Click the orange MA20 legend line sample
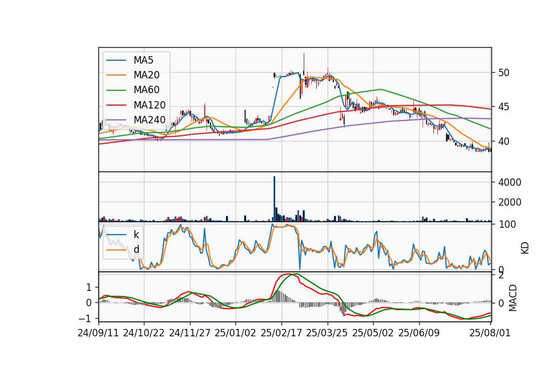The width and height of the screenshot is (546, 392). (x=116, y=75)
